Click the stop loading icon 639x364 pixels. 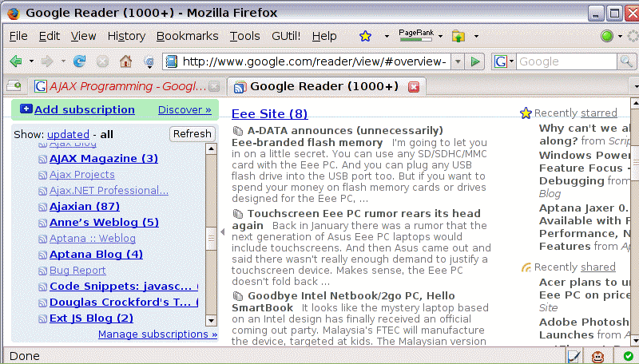[x=102, y=61]
